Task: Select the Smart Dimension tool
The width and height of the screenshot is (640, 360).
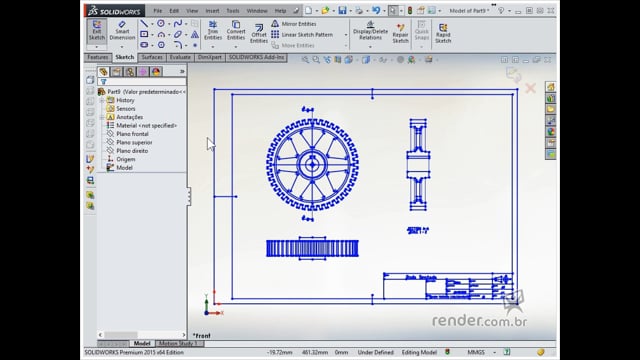Action: pos(122,31)
